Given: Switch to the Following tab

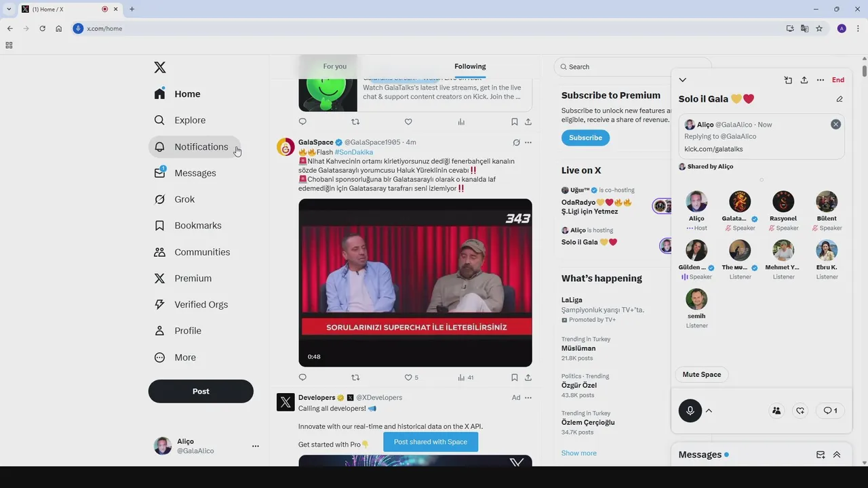Looking at the screenshot, I should click(470, 66).
